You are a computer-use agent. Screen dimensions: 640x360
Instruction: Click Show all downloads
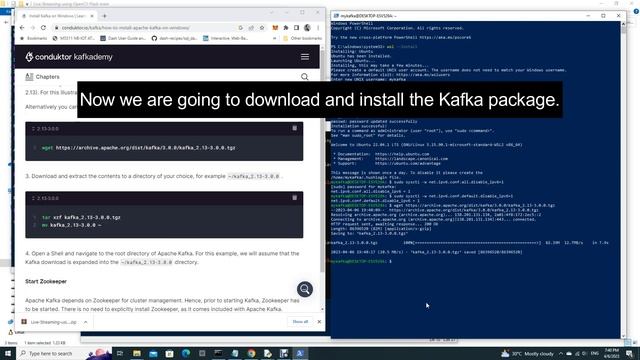pos(300,322)
